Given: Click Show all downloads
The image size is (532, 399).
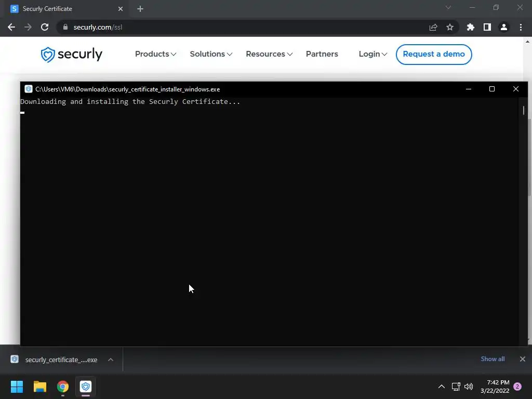Looking at the screenshot, I should 493,359.
